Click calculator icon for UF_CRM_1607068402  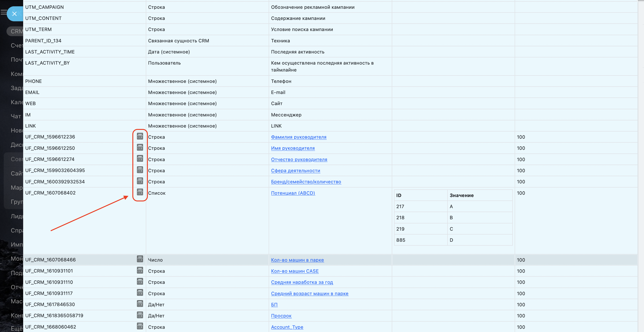tap(140, 192)
